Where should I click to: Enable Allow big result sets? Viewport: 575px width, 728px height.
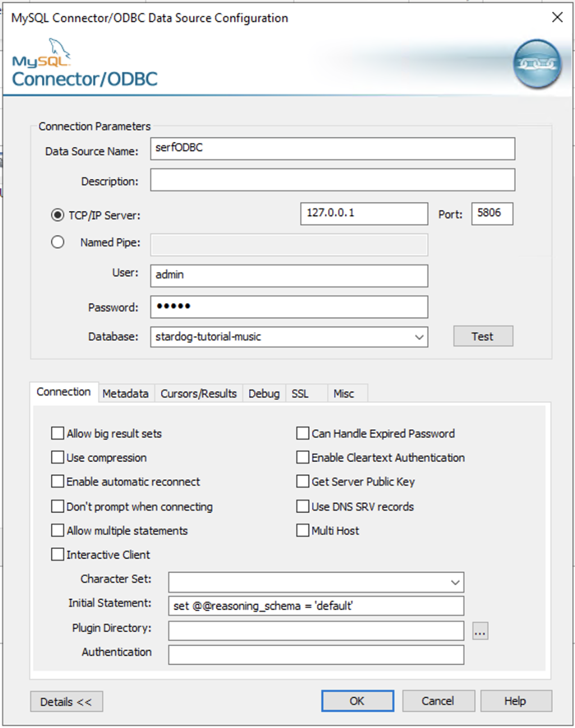(x=57, y=433)
